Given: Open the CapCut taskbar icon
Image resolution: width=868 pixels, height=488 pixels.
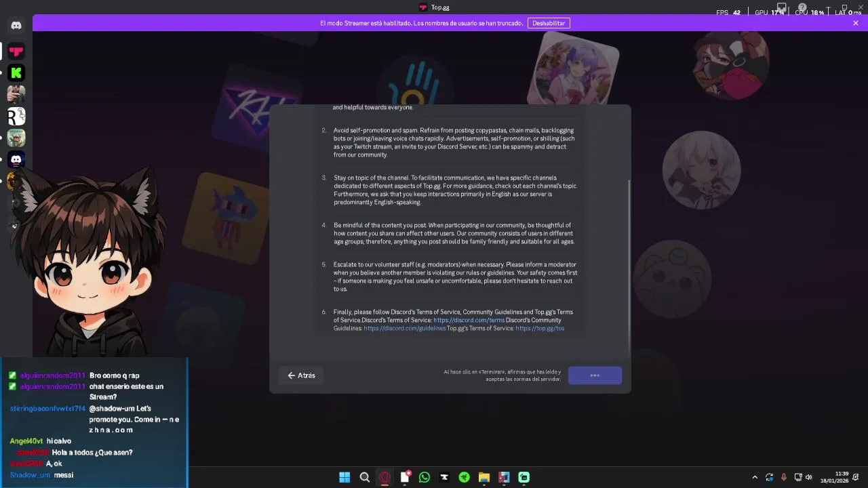Looking at the screenshot, I should [444, 477].
